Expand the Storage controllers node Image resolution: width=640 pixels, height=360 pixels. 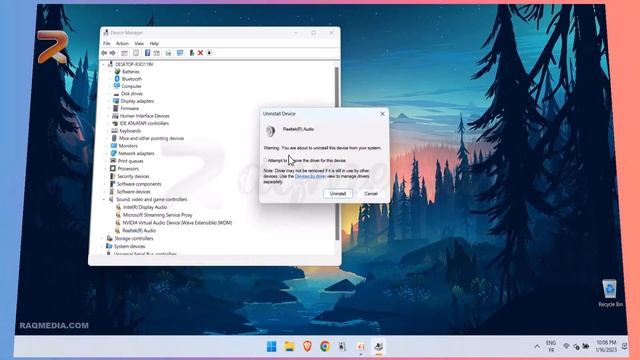tap(102, 238)
